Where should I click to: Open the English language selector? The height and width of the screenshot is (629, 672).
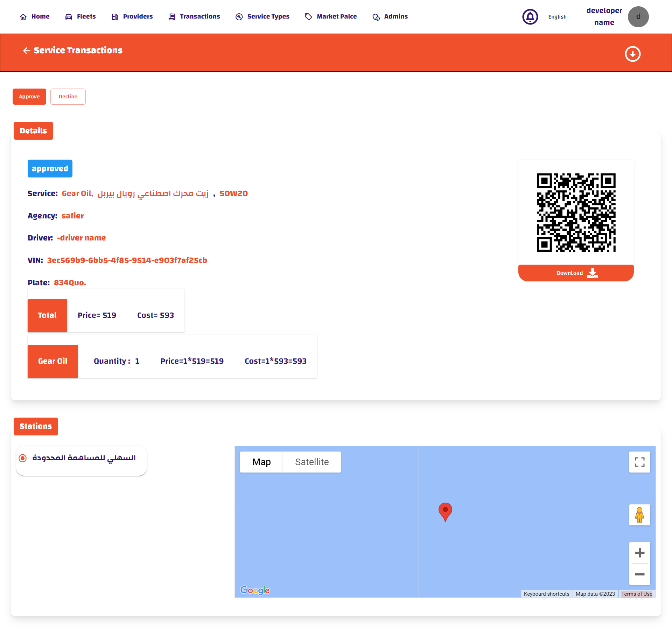(x=557, y=17)
